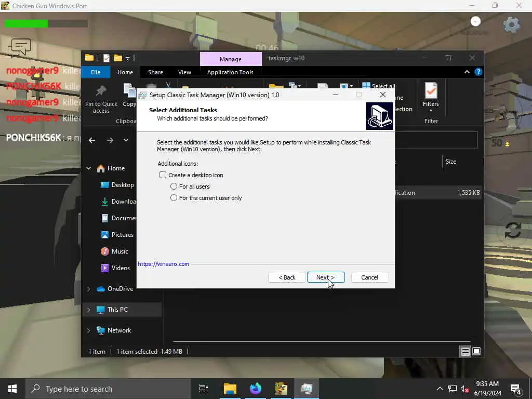Viewport: 532px width, 399px height.
Task: Select the Manage contextual tab
Action: [231, 59]
